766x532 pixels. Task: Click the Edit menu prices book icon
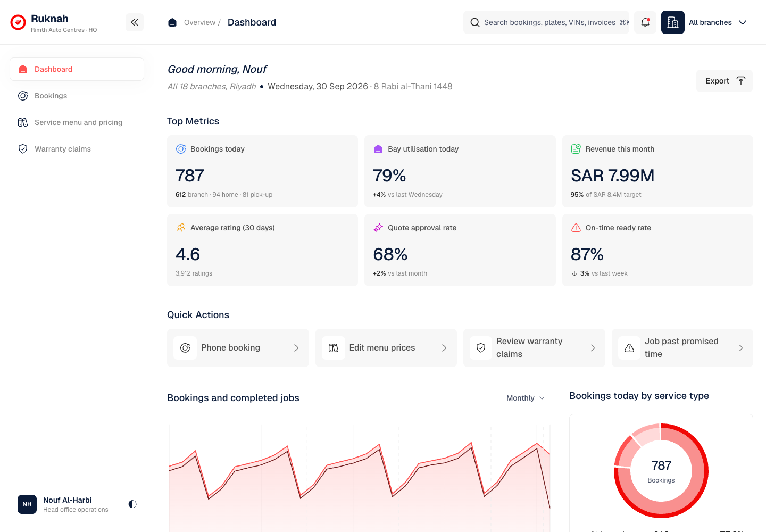pos(334,348)
